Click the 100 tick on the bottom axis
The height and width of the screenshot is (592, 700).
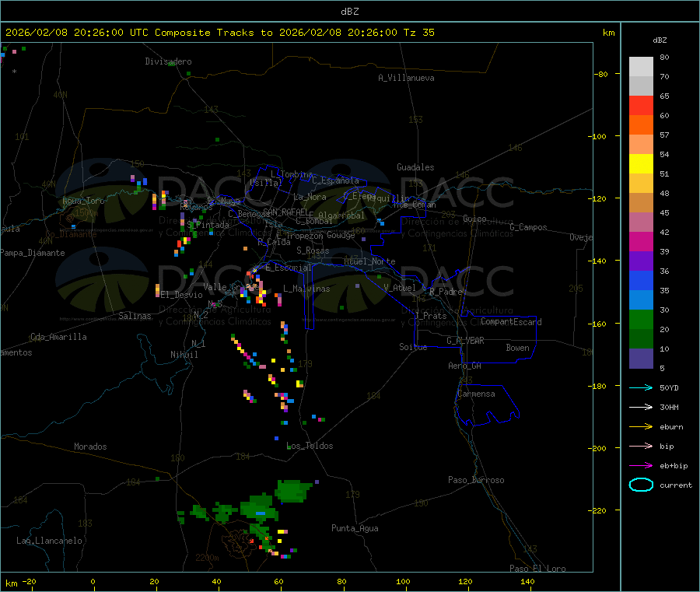coord(403,581)
